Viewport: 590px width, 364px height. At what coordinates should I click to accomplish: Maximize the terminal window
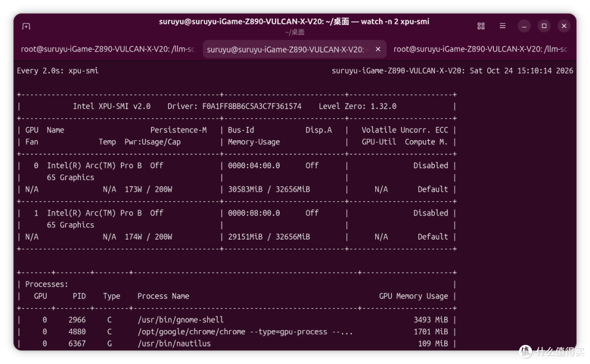click(x=544, y=26)
